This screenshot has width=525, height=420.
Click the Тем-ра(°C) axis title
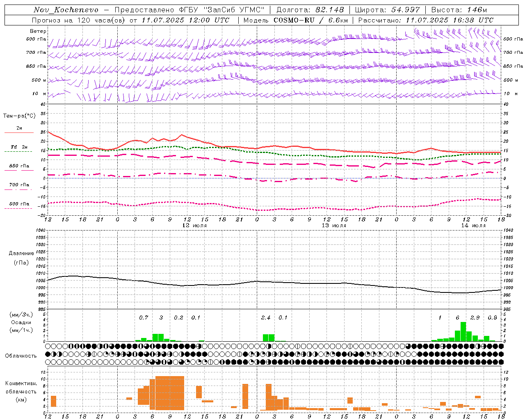(x=19, y=116)
